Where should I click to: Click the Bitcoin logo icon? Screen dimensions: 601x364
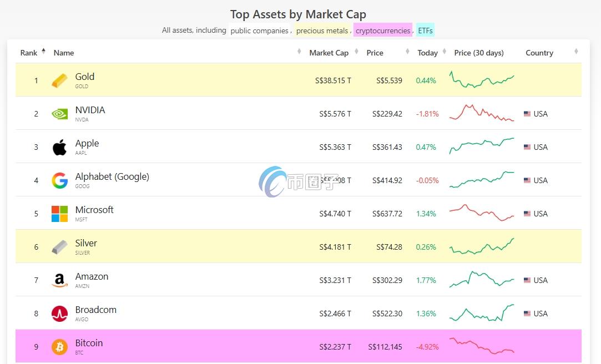(59, 347)
